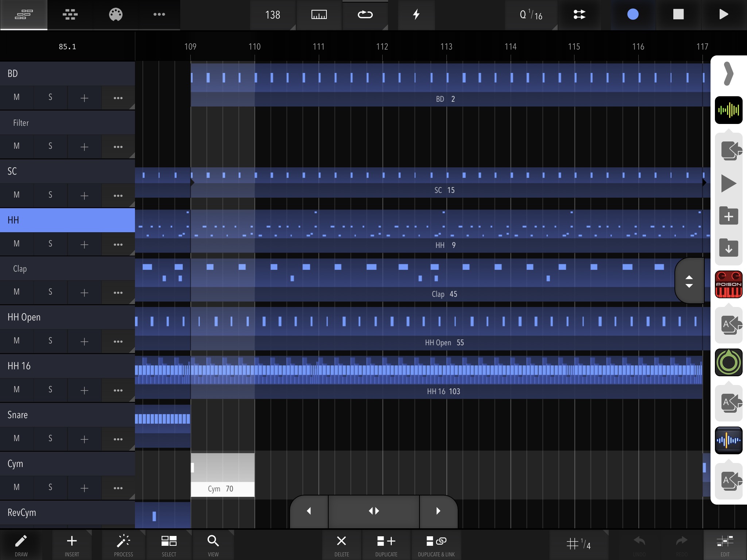Add a lane to the HH 16 track
Image resolution: width=747 pixels, height=560 pixels.
84,390
